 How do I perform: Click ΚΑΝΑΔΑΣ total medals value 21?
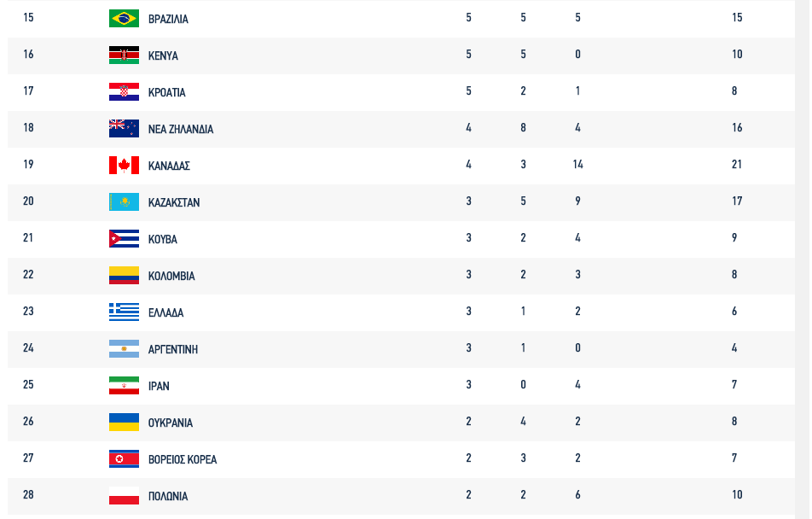pyautogui.click(x=736, y=165)
